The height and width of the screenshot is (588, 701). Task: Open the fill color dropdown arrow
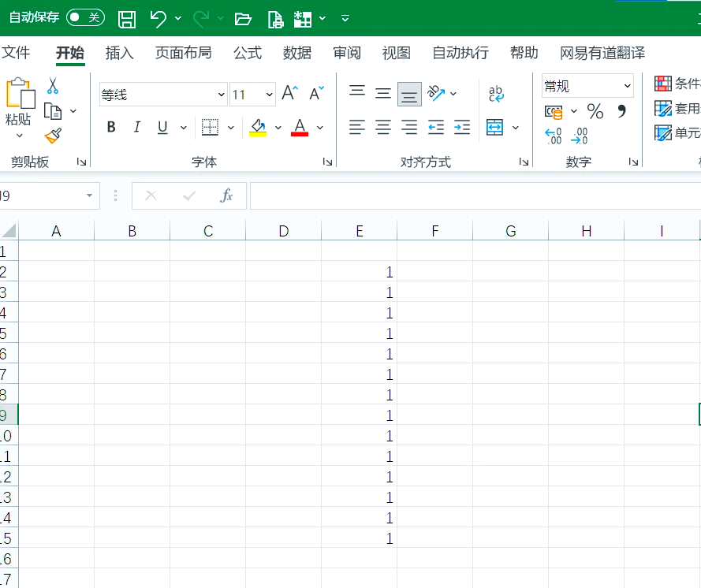point(278,128)
